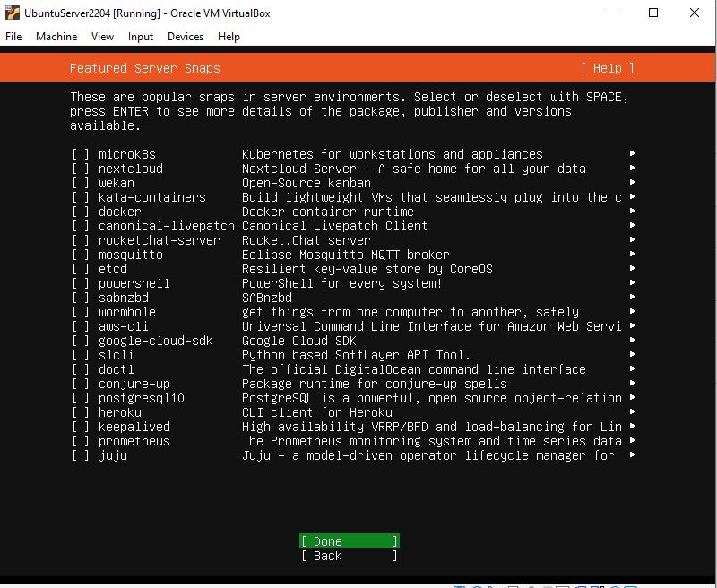Open the Input menu

[141, 37]
